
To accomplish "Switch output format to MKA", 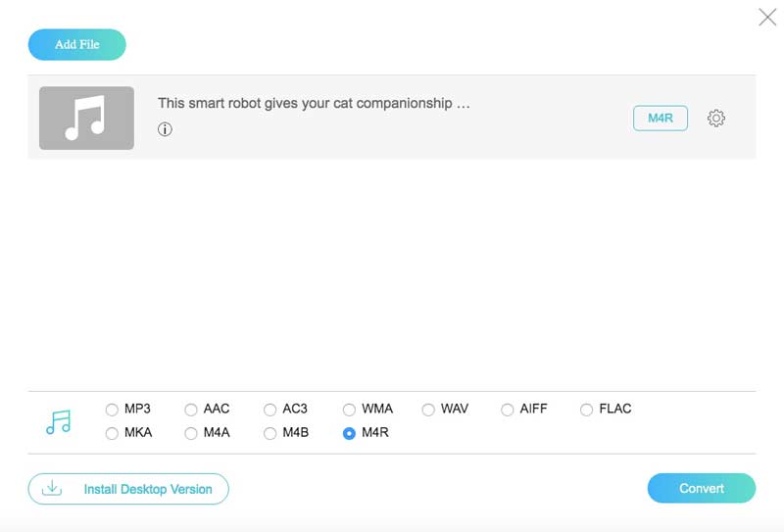I will coord(112,433).
